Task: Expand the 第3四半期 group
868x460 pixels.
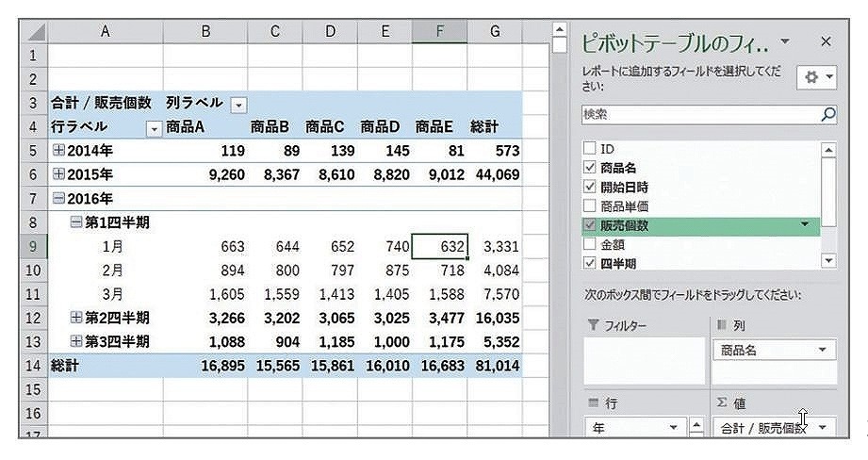Action: pos(77,341)
